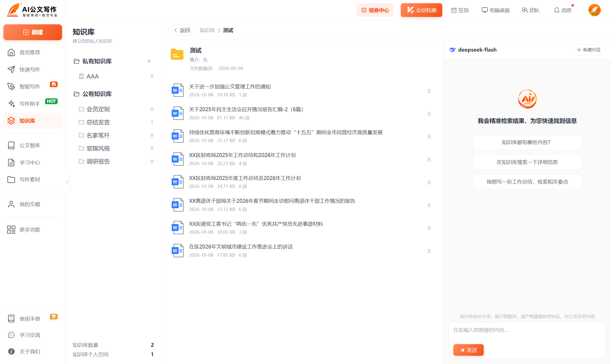Download 关于进一步加强公文管理工作的通知
Image resolution: width=611 pixels, height=364 pixels.
pyautogui.click(x=429, y=90)
